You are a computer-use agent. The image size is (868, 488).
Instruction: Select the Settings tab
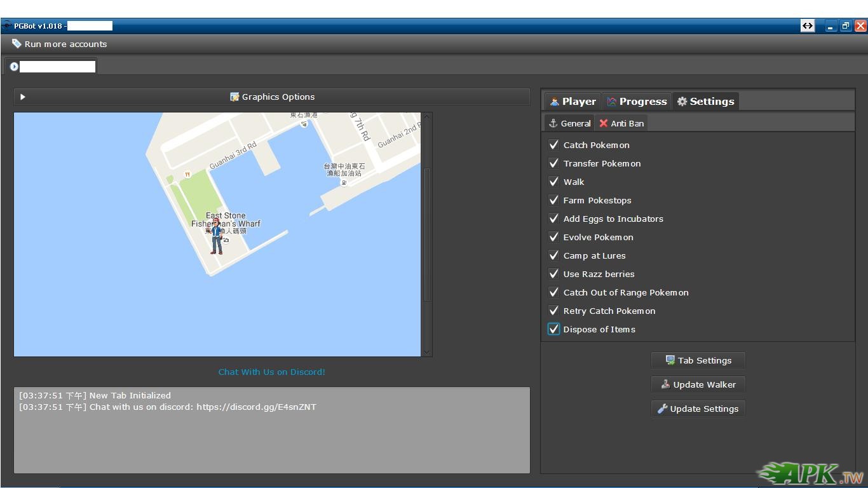tap(705, 102)
